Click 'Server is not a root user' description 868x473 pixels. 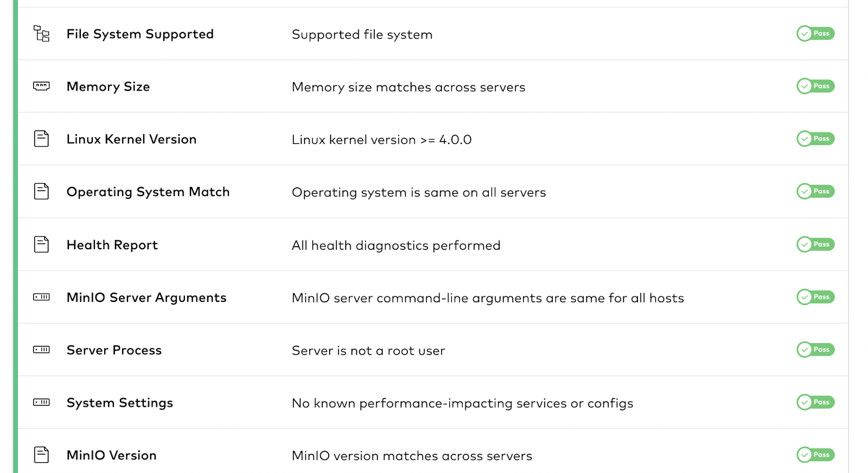point(368,351)
